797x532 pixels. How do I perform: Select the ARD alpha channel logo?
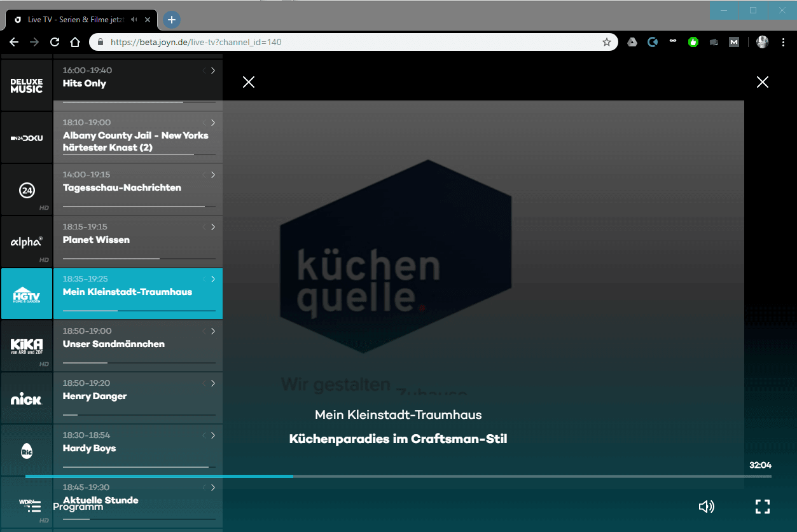[27, 242]
